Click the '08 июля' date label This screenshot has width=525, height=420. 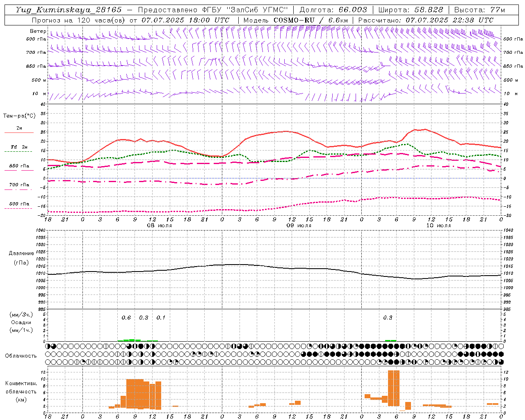[159, 226]
